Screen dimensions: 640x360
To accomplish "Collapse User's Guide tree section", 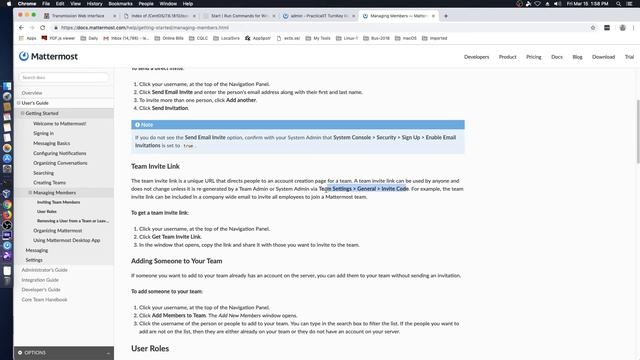I will (x=18, y=103).
